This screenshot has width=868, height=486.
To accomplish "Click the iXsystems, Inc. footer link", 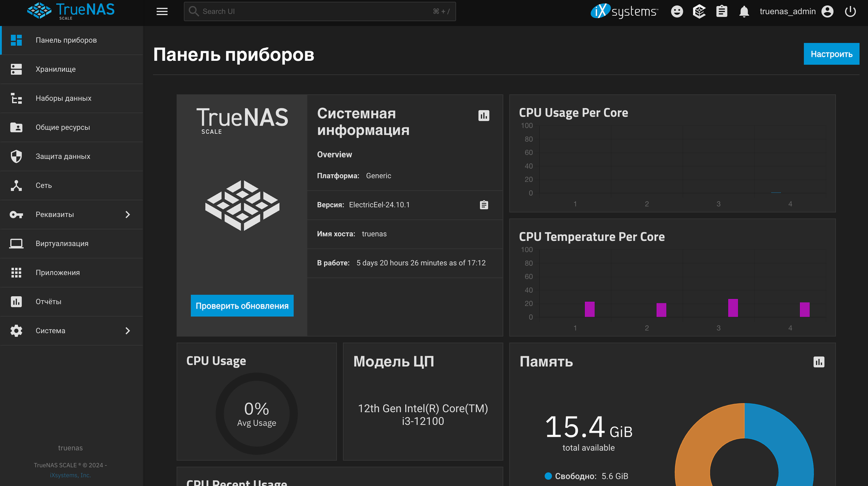I will coord(70,475).
